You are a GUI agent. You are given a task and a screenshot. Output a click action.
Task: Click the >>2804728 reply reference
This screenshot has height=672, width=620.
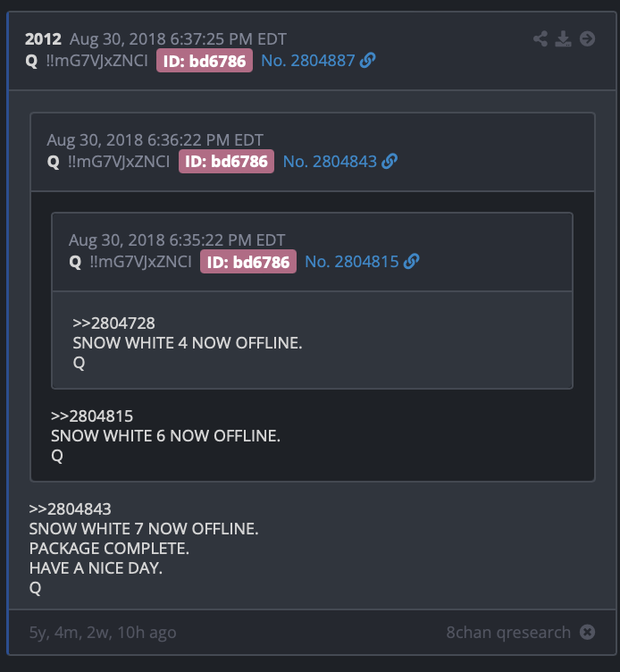(x=114, y=323)
